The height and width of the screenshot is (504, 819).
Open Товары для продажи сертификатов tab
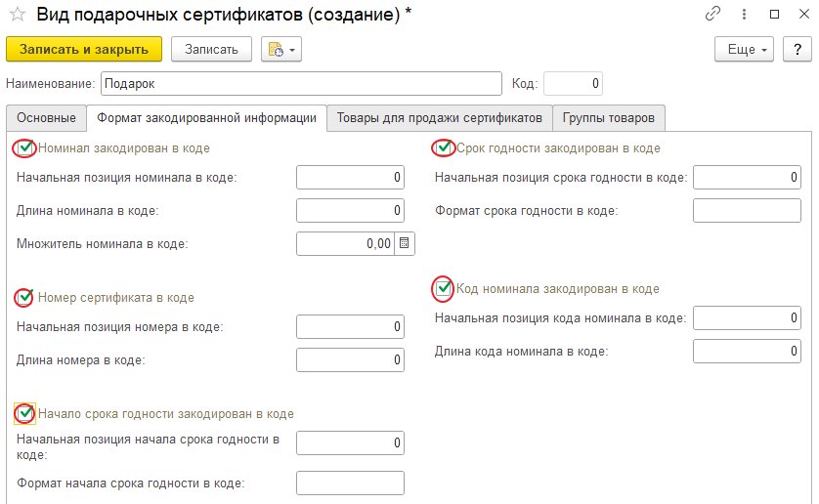439,118
